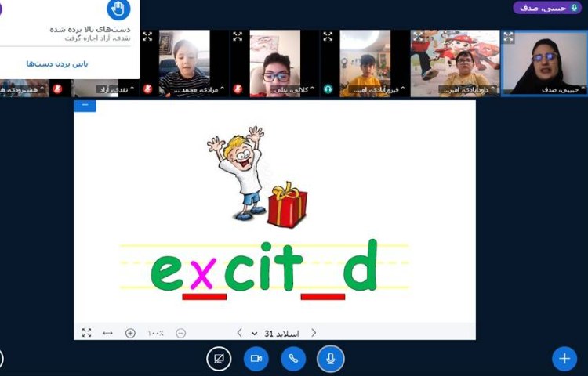Click the fit to width icon
Image resolution: width=588 pixels, height=376 pixels.
coord(107,333)
